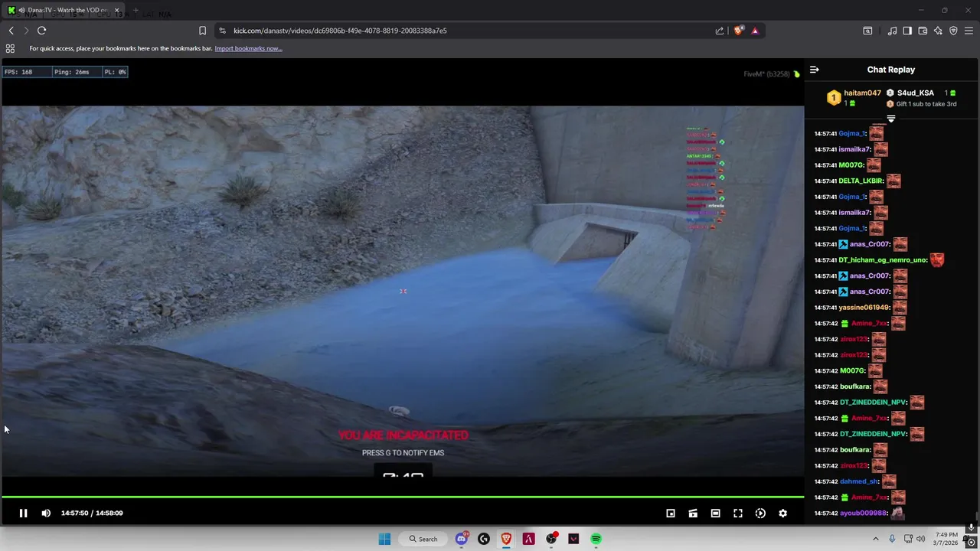The height and width of the screenshot is (551, 980).
Task: Open the playback speed control
Action: point(760,514)
